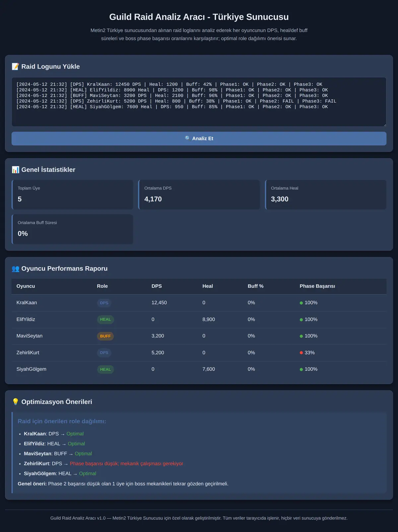Click the notepad icon beside Raid Logunu Yükle
Image resolution: width=398 pixels, height=532 pixels.
coord(15,67)
